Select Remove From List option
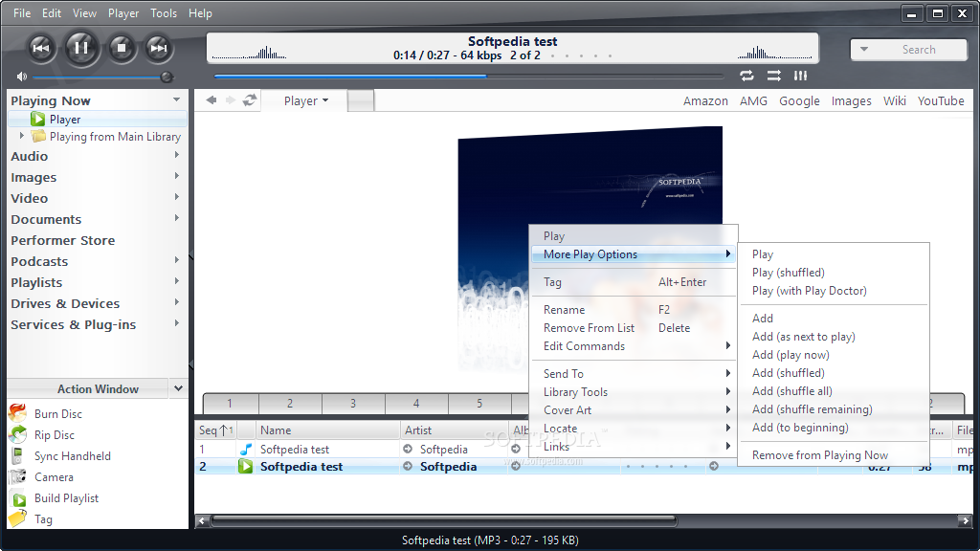Screen dimensions: 980x551 coord(634,328)
